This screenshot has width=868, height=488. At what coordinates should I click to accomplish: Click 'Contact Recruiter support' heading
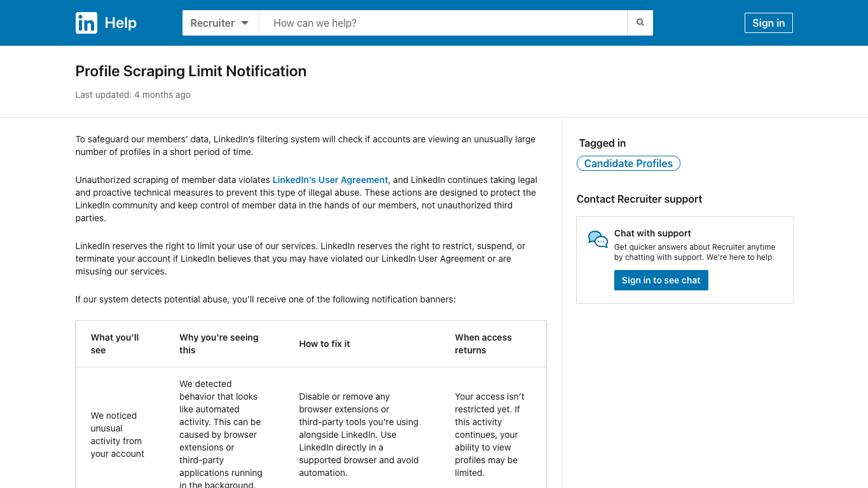639,199
